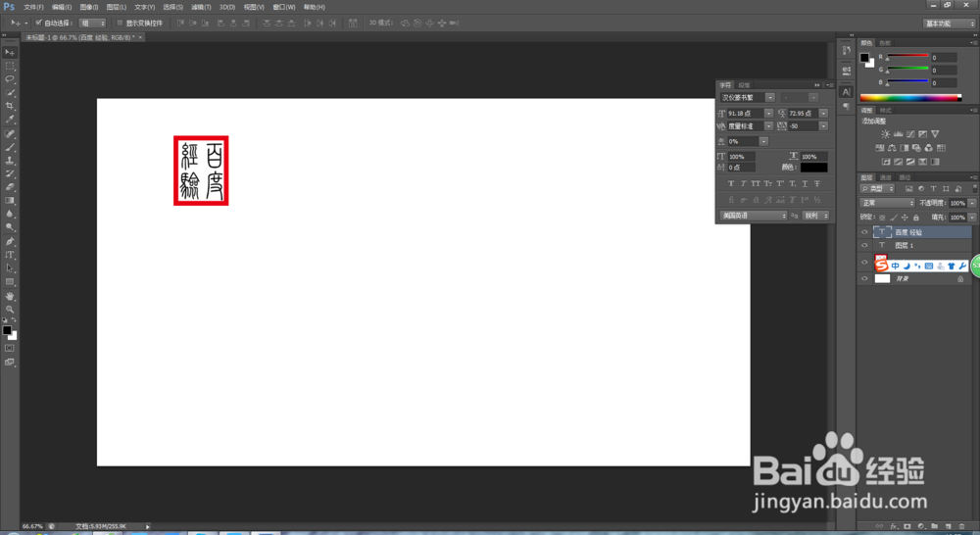The width and height of the screenshot is (980, 535).
Task: Hide the 图层 1 layer
Action: tap(864, 246)
